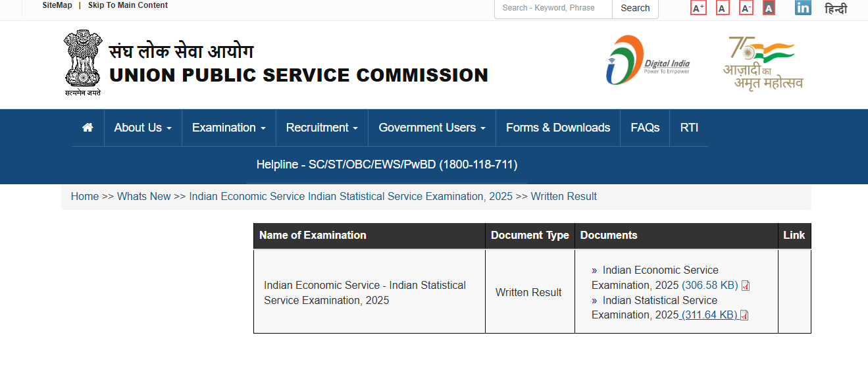Open PDF icon for Indian Statistical Service result
868x379 pixels.
coord(744,315)
